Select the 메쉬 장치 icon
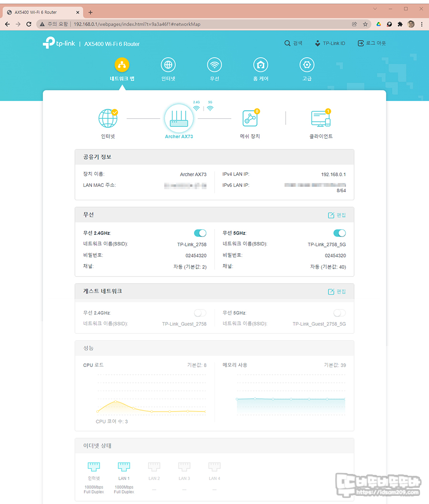Image resolution: width=429 pixels, height=504 pixels. point(250,118)
